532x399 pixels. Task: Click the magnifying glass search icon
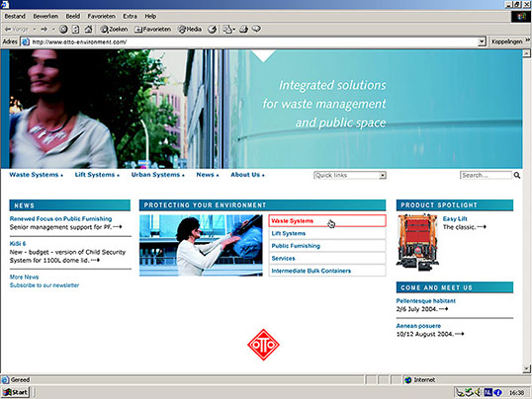pyautogui.click(x=517, y=175)
